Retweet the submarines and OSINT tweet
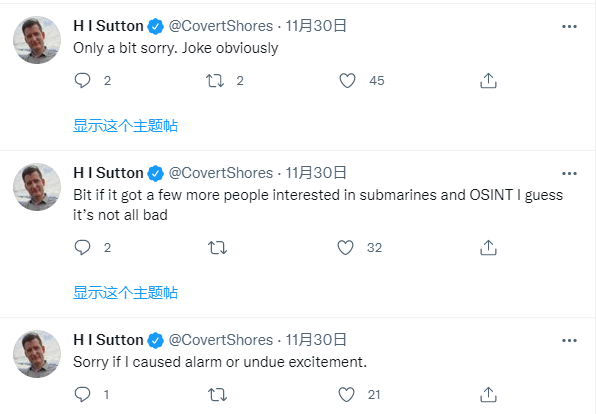Image resolution: width=597 pixels, height=414 pixels. (217, 248)
